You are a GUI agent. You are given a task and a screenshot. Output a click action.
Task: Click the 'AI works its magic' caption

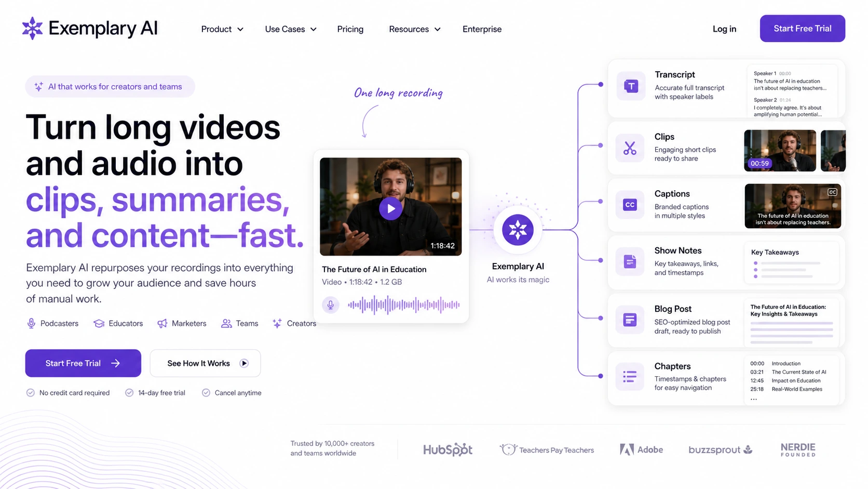click(x=518, y=280)
